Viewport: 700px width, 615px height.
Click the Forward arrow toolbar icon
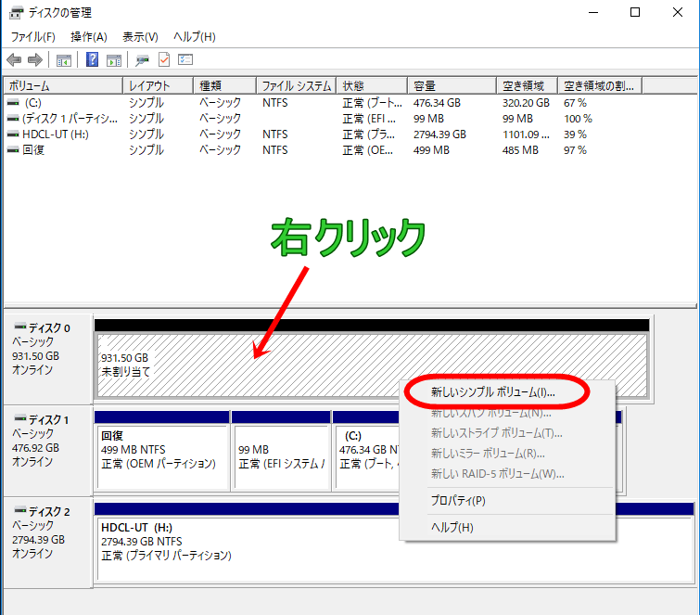pos(35,59)
